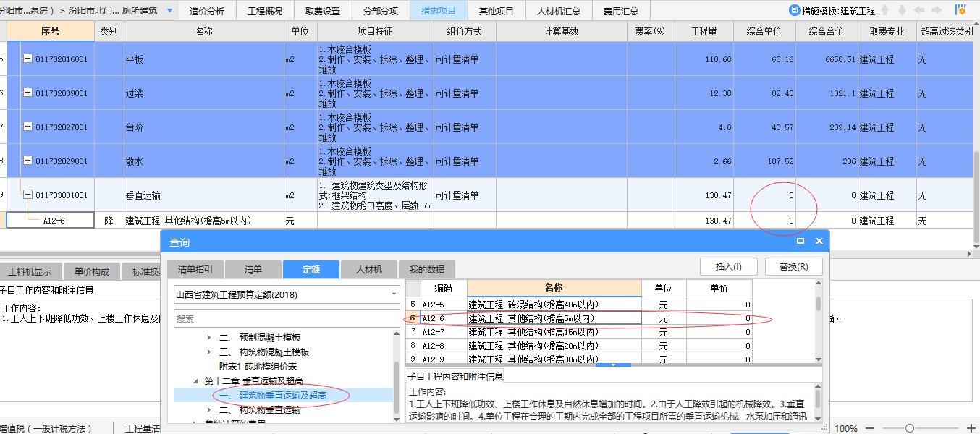Click the 6658.51 total price cell
The image size is (980, 434).
point(827,59)
